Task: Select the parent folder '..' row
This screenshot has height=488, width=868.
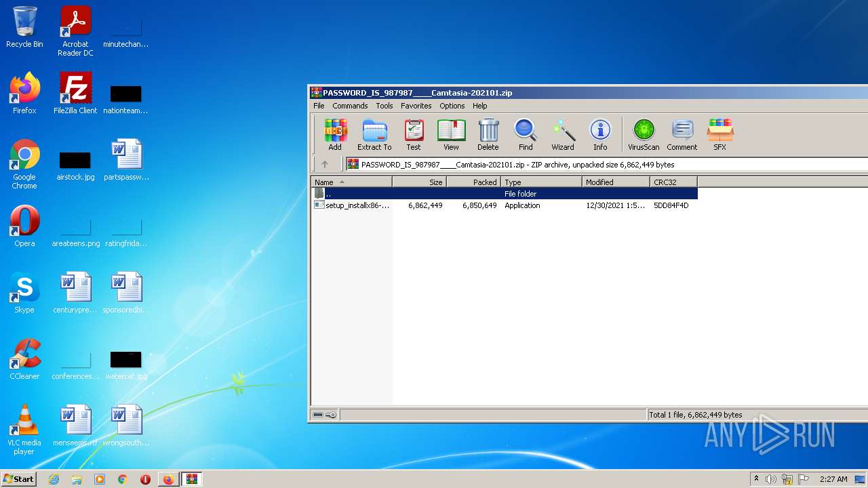Action: click(505, 194)
